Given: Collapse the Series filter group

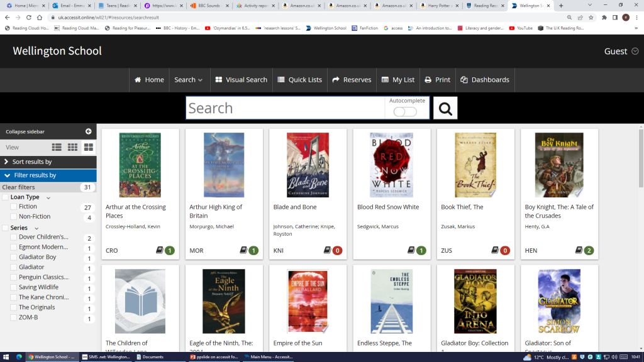Looking at the screenshot, I should tap(36, 228).
